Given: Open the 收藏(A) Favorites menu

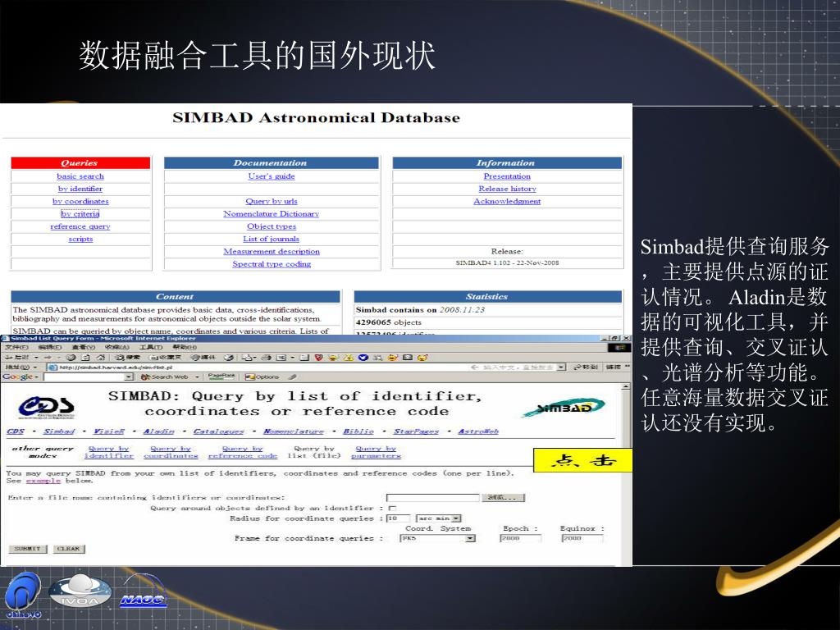Looking at the screenshot, I should click(x=116, y=347).
